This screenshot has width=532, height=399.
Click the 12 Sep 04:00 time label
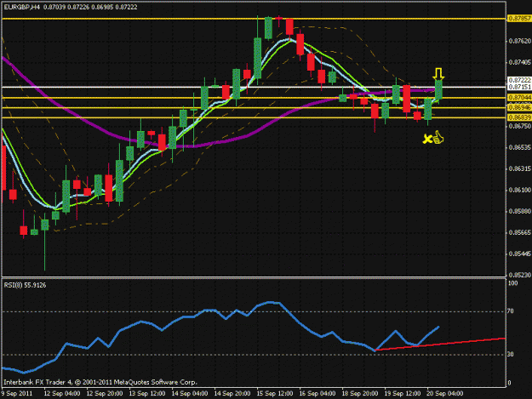tap(62, 394)
